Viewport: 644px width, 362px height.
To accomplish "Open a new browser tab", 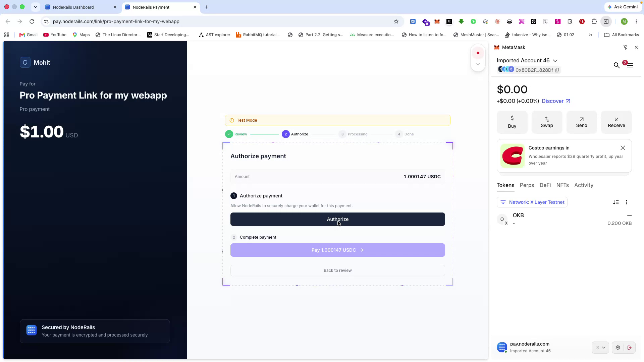I will pos(207,7).
